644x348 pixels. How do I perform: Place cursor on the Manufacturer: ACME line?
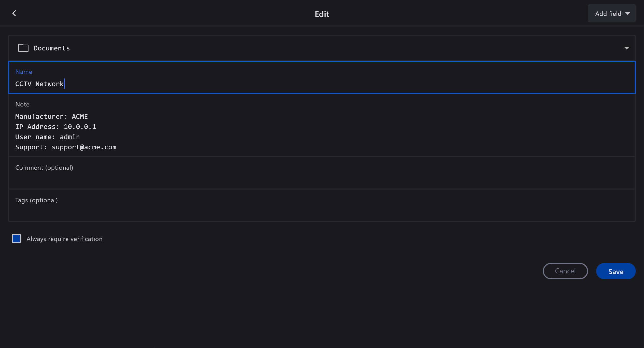coord(51,116)
